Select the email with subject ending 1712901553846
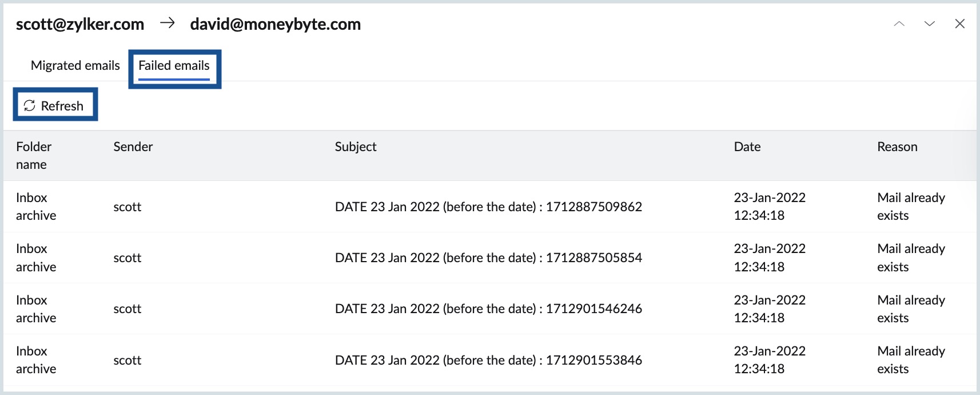 pos(488,360)
